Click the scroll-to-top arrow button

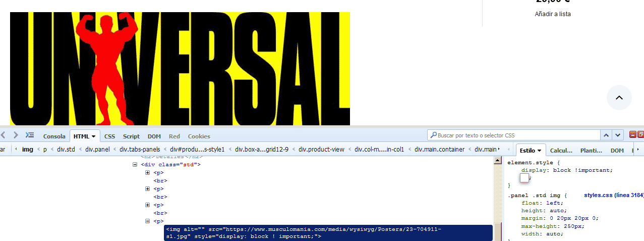click(619, 98)
